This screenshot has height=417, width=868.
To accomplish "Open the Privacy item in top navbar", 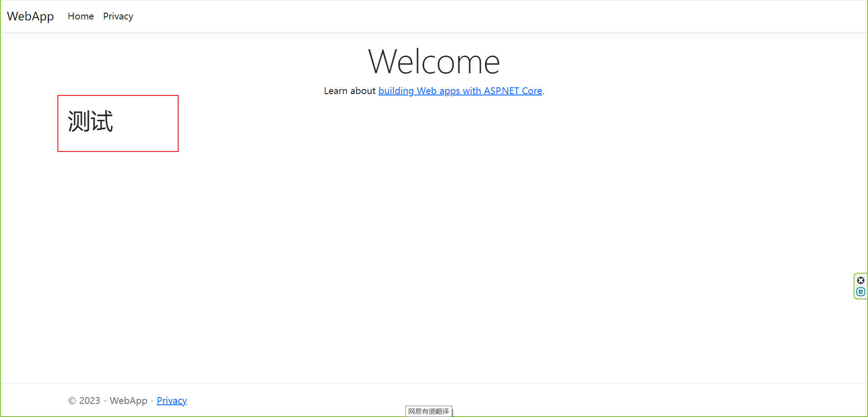I will coord(118,16).
